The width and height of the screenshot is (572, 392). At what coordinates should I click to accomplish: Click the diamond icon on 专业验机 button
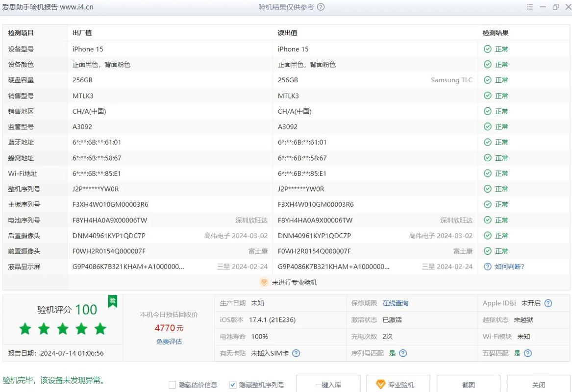(x=380, y=384)
